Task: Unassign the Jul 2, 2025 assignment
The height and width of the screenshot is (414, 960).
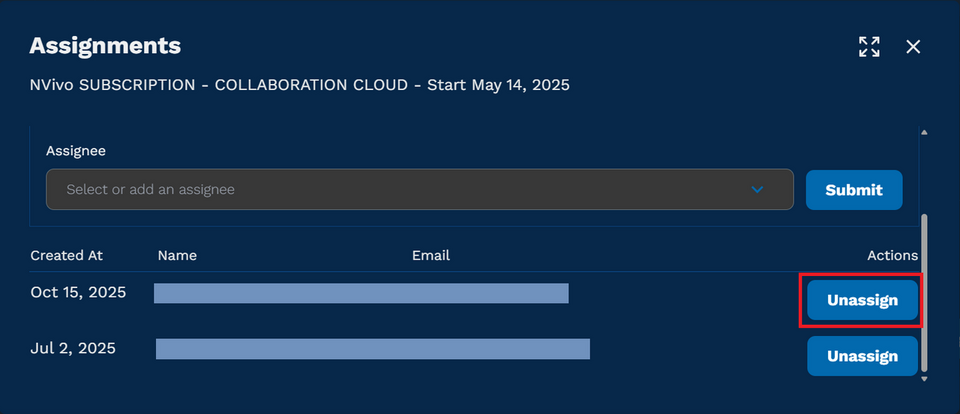Action: click(x=862, y=356)
